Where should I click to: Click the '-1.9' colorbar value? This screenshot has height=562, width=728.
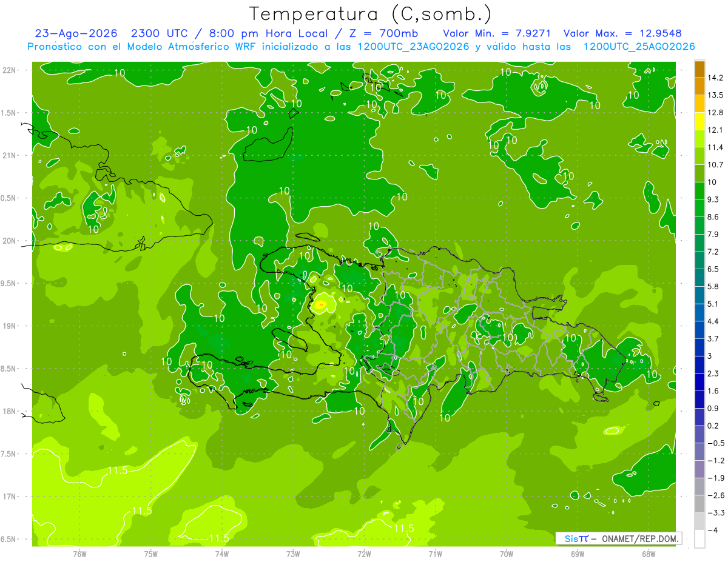click(716, 478)
